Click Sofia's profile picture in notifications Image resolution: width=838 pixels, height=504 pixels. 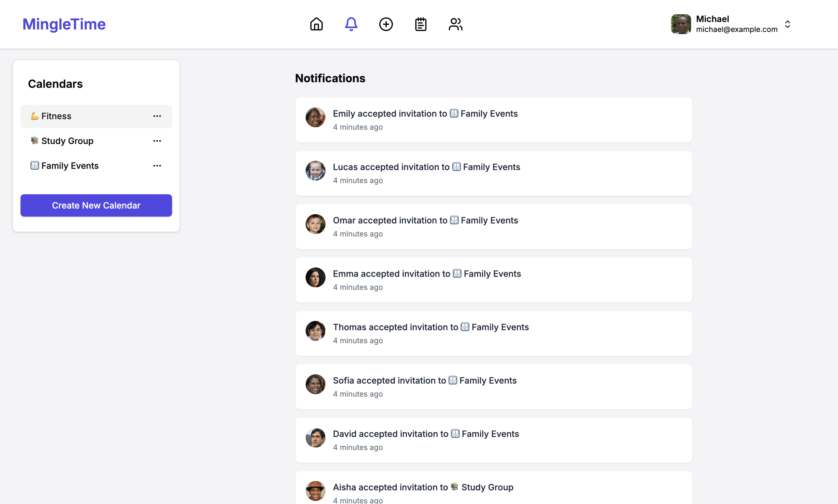(x=315, y=384)
